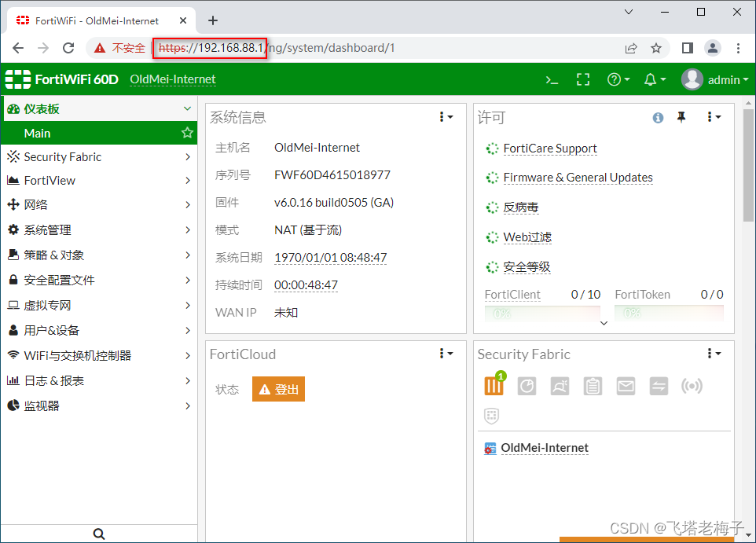Open the 安全配置文件 sidebar menu

point(99,281)
